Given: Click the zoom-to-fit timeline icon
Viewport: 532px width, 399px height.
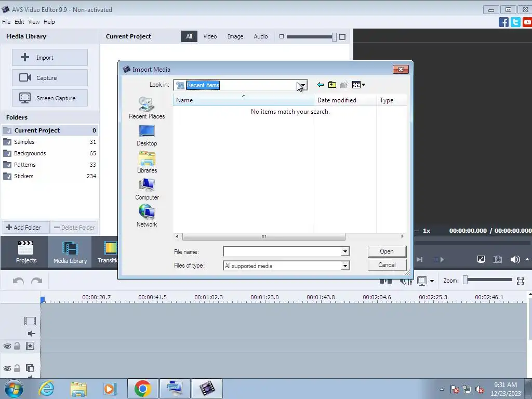Looking at the screenshot, I should pos(521,281).
